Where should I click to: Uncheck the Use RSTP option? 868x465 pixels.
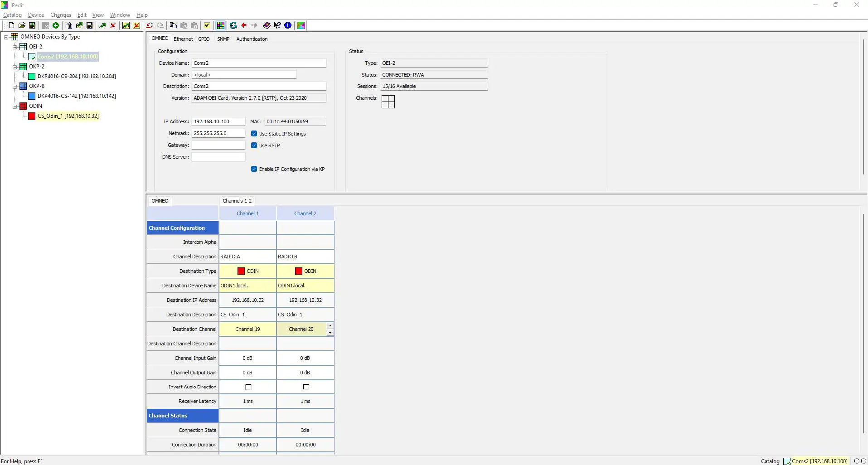pos(254,145)
